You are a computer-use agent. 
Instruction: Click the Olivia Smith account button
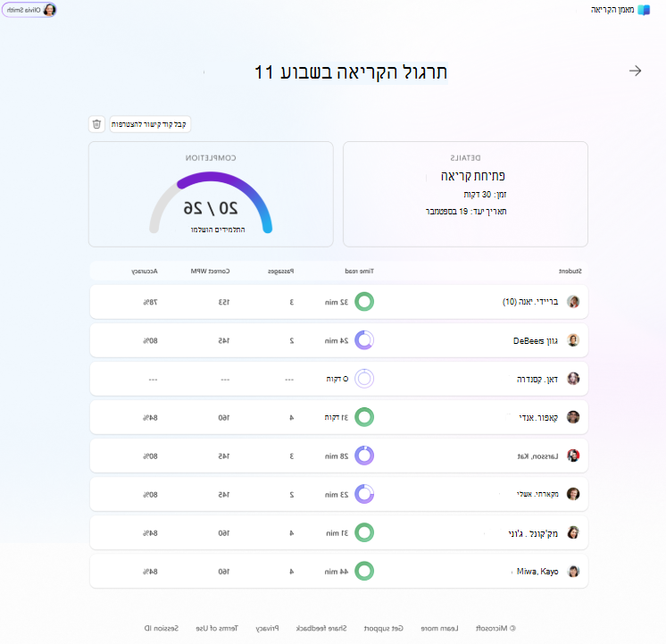[x=29, y=10]
